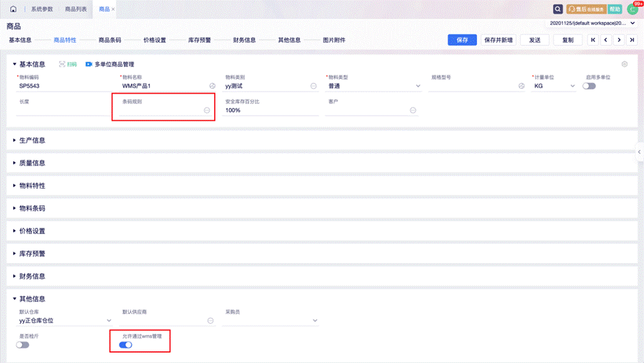This screenshot has height=363, width=644.
Task: Open the search icon at top right
Action: pyautogui.click(x=558, y=9)
